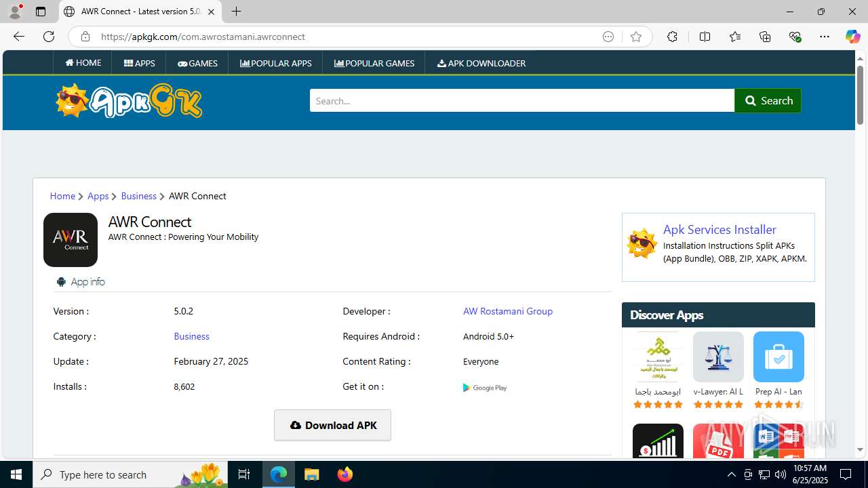Follow the Business breadcrumb link
Image resolution: width=868 pixels, height=488 pixels.
coord(138,196)
